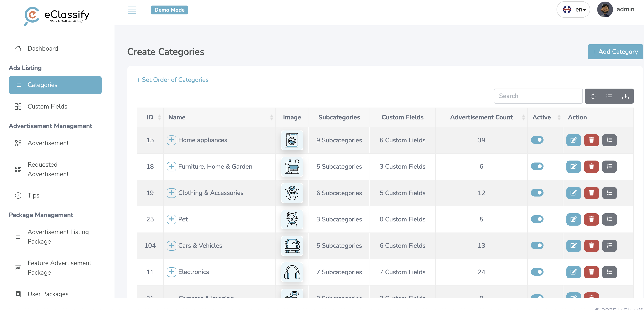Delete the Pet category
Viewport: 644px width, 310px height.
click(x=591, y=219)
